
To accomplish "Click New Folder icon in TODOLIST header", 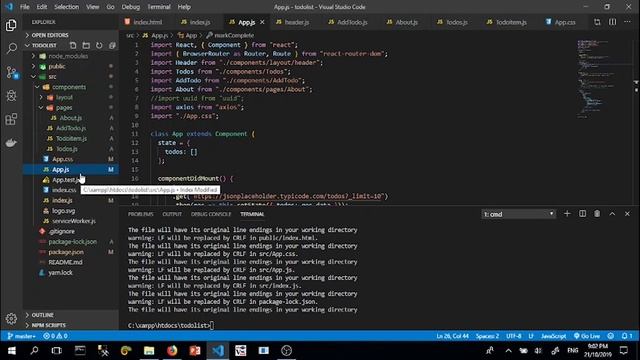I will click(x=86, y=45).
